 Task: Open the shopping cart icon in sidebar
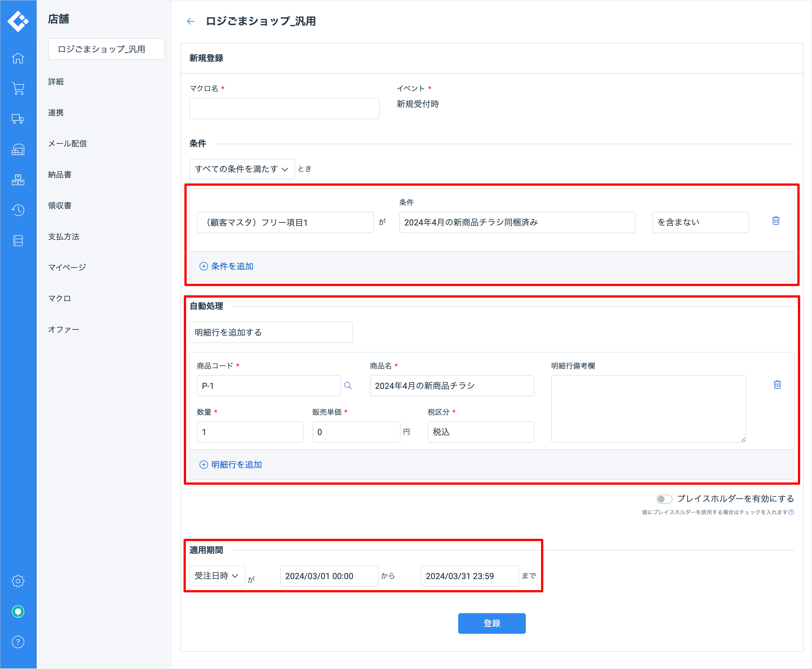(18, 89)
